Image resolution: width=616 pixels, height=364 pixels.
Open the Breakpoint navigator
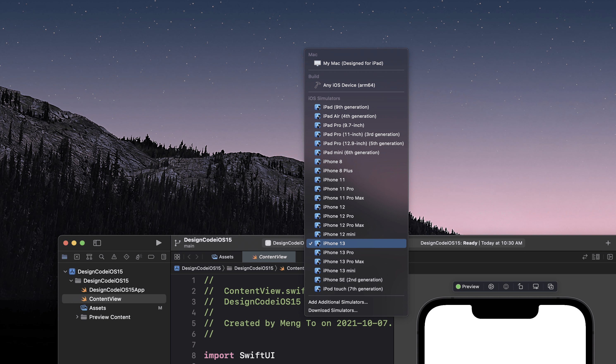pyautogui.click(x=151, y=257)
